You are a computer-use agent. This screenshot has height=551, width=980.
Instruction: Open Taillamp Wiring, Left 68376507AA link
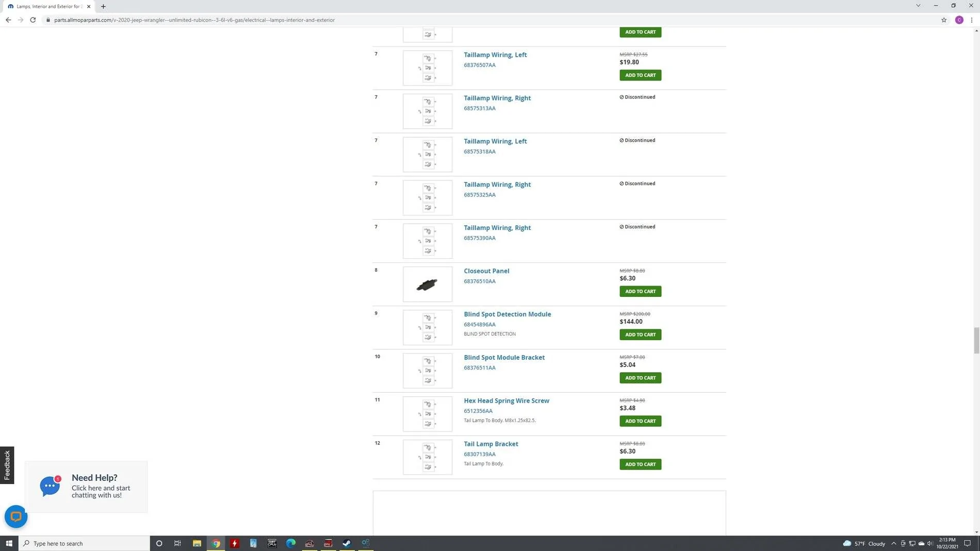click(495, 55)
